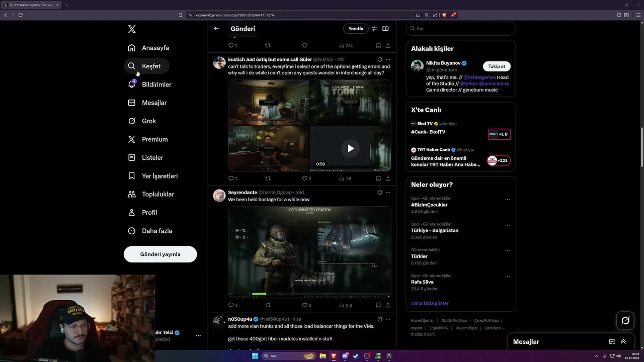Open Mesajlar in the sidebar
This screenshot has height=362, width=644.
tap(147, 103)
